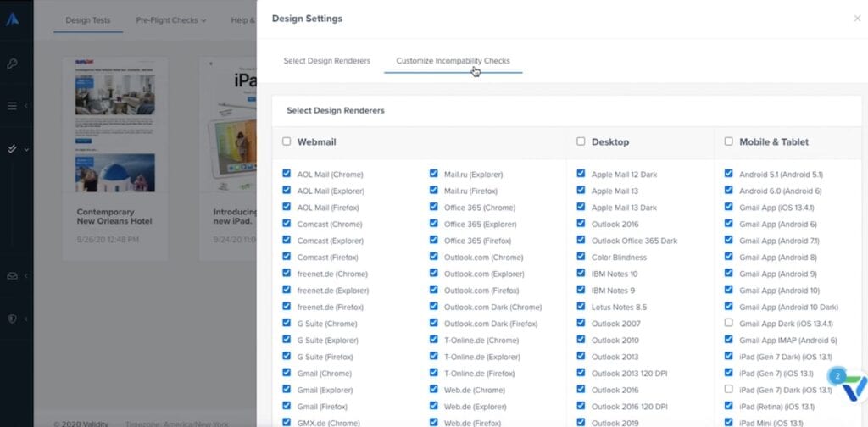Click the Select Design Renderers section heading
The width and height of the screenshot is (868, 427).
coord(336,111)
